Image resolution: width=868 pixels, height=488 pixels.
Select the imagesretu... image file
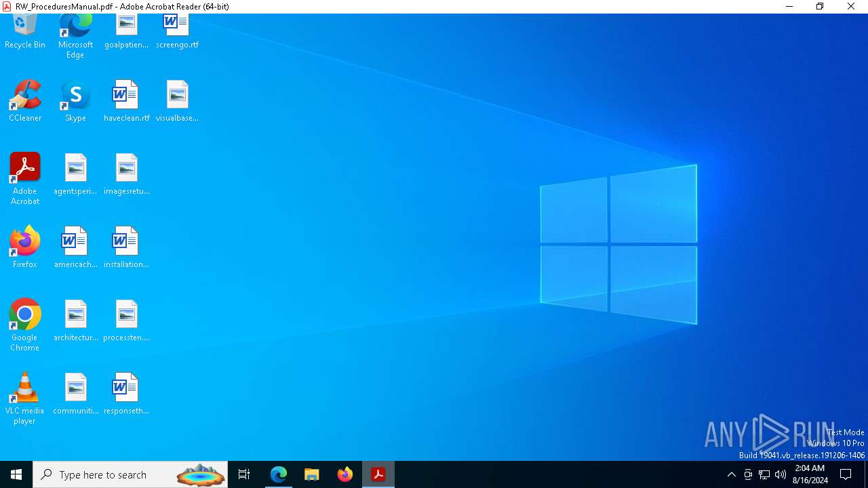126,174
